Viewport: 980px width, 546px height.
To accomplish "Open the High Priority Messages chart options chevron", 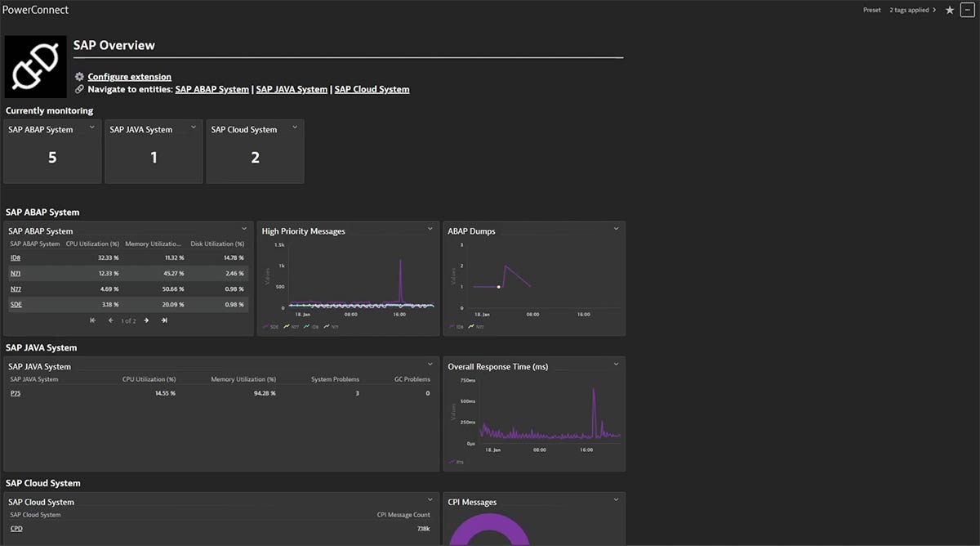I will click(x=430, y=229).
